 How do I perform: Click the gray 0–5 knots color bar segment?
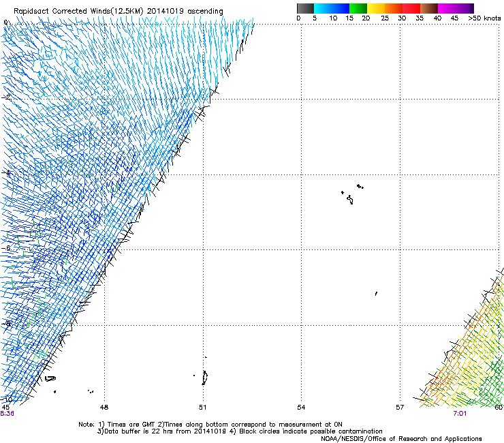coord(305,8)
